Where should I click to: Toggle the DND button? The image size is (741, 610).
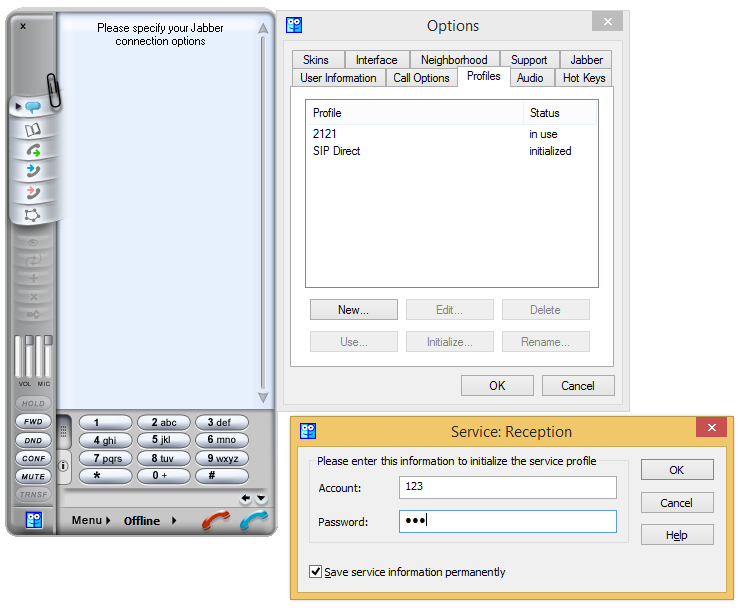(33, 440)
